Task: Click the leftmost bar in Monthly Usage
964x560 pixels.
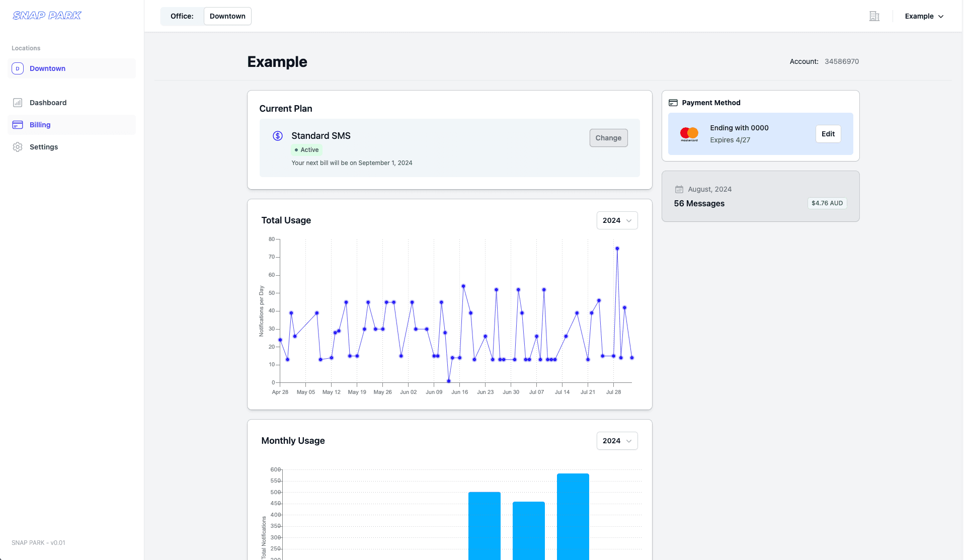Action: [485, 526]
